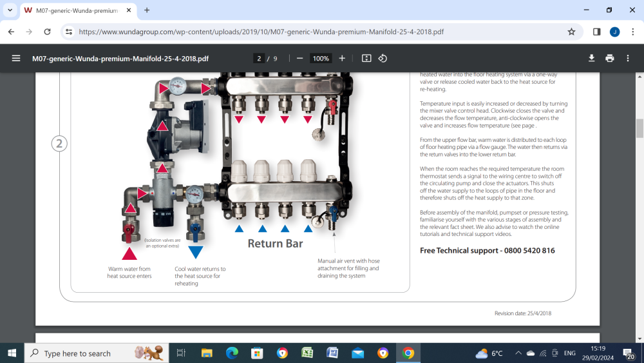
Task: Click 'Warm water from heat source enters' label
Action: pyautogui.click(x=129, y=272)
